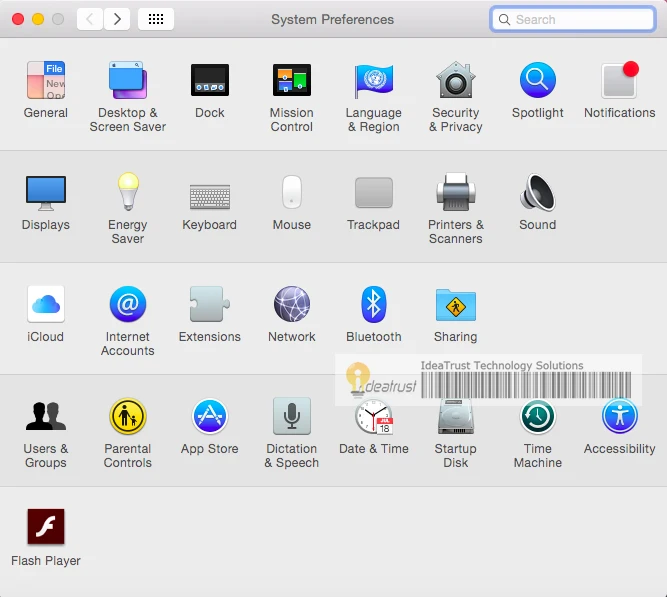This screenshot has width=667, height=597.
Task: Click the magnifying glass in Search
Action: click(505, 20)
